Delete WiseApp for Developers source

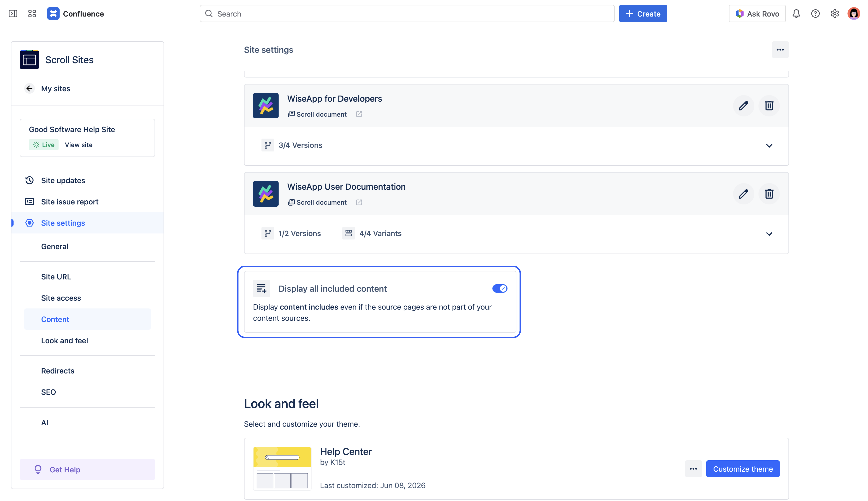(x=769, y=106)
